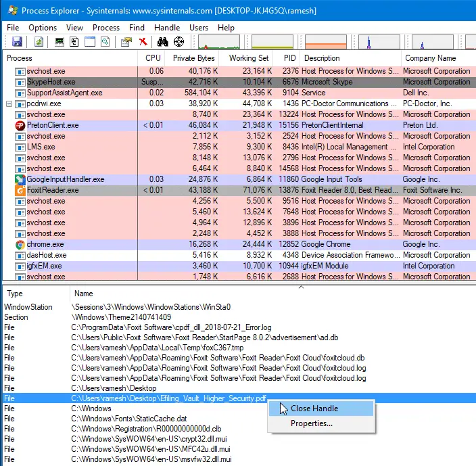This screenshot has height=466, width=476.
Task: Click the SupportAssistAgent.exe process icon
Action: point(20,93)
